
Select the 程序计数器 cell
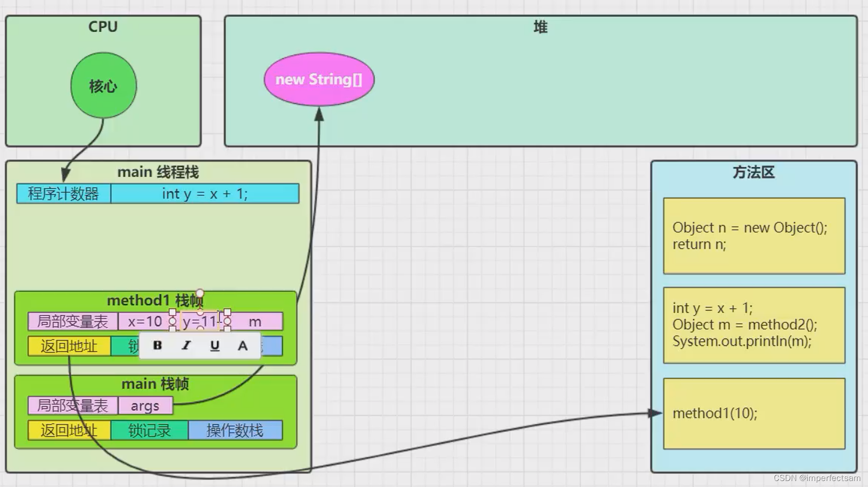(64, 193)
